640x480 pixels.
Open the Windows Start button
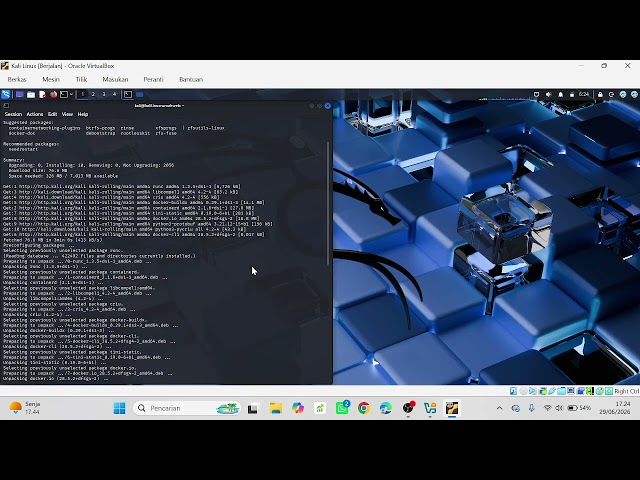[x=120, y=408]
